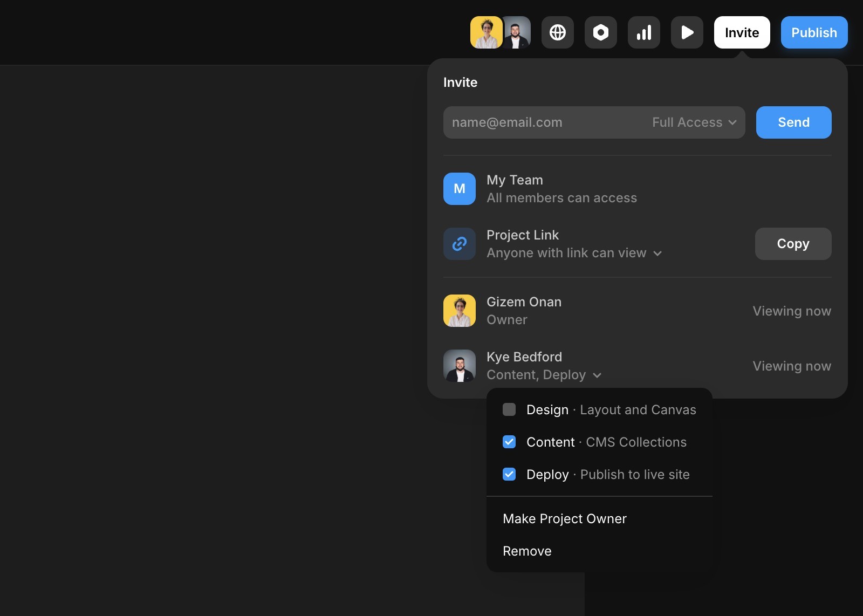Uncheck the Deploy permission checkbox
This screenshot has height=616, width=863.
tap(509, 474)
